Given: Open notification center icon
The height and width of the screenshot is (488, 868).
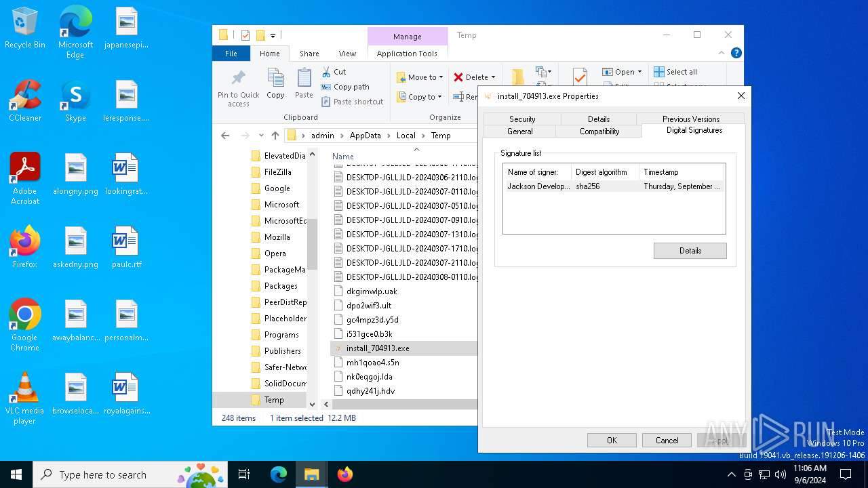Looking at the screenshot, I should (x=846, y=474).
